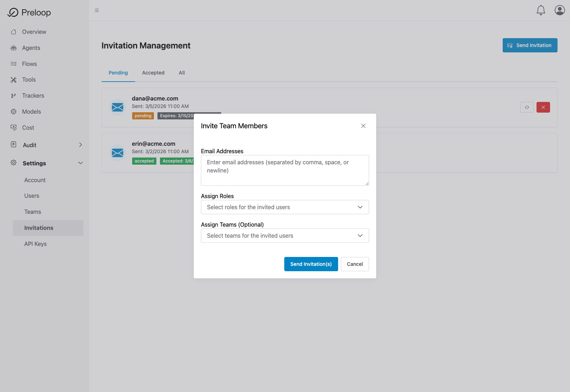Click the Flows waves icon in sidebar
The height and width of the screenshot is (392, 570).
click(x=14, y=64)
